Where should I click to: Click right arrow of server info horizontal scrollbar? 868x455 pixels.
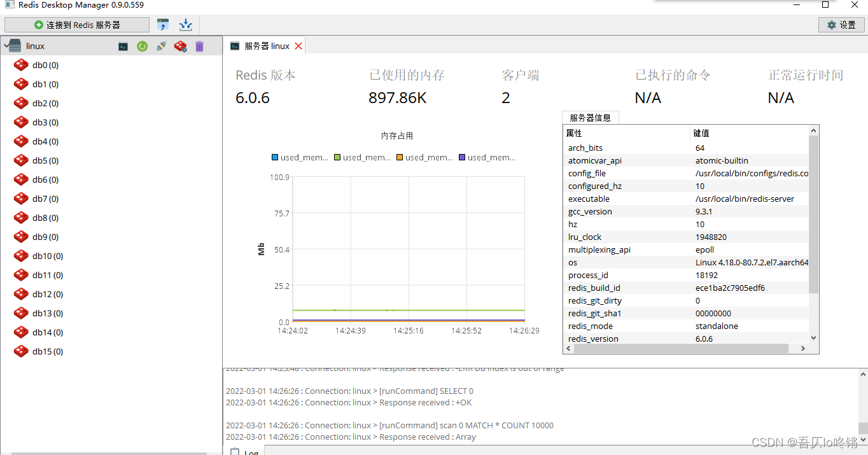[803, 348]
